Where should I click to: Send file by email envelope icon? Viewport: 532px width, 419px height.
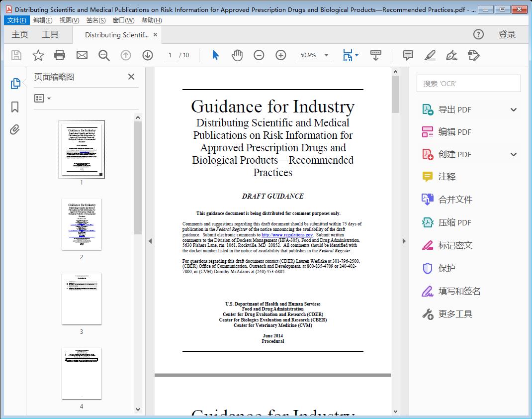point(82,55)
